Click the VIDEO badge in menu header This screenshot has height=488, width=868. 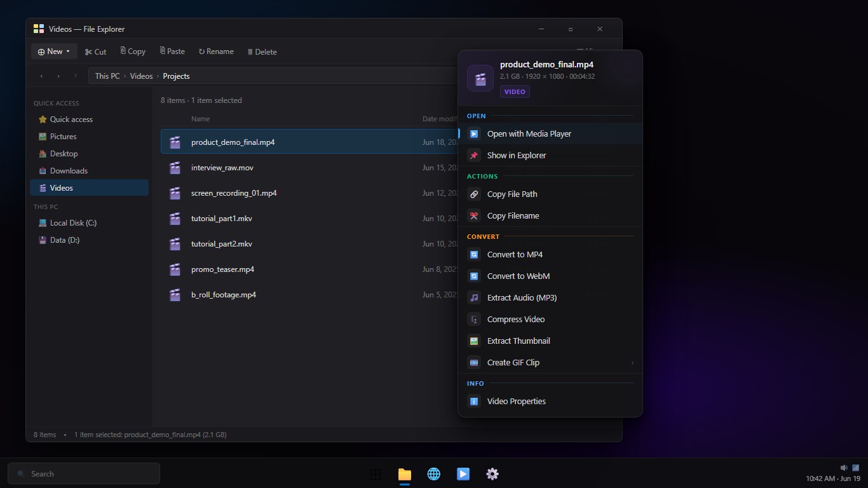(515, 91)
